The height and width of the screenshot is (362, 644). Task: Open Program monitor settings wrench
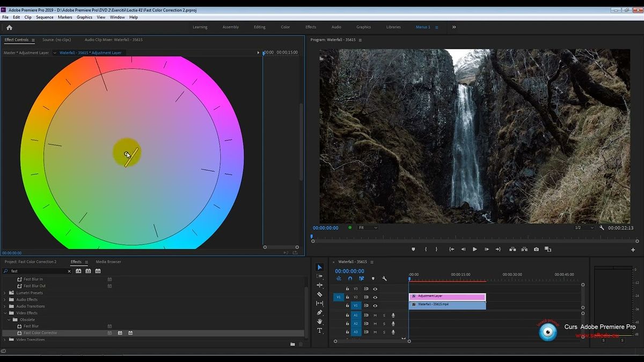pos(602,228)
